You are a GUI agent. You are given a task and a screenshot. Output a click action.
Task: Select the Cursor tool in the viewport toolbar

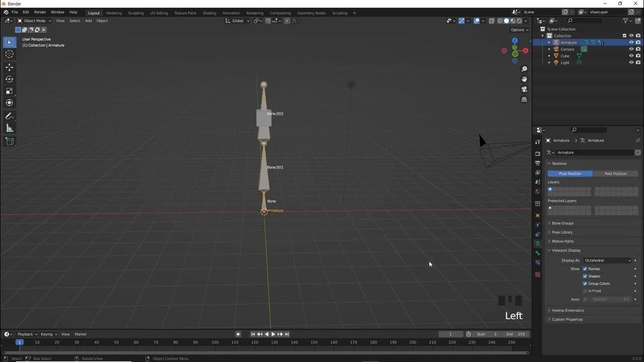[10, 54]
